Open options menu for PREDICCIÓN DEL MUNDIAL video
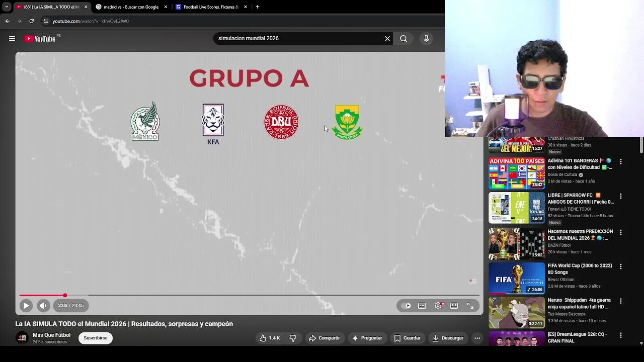 point(621,232)
